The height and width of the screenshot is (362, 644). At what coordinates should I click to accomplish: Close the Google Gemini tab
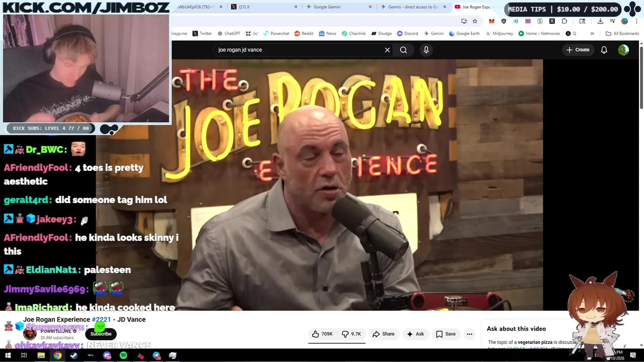click(x=370, y=7)
